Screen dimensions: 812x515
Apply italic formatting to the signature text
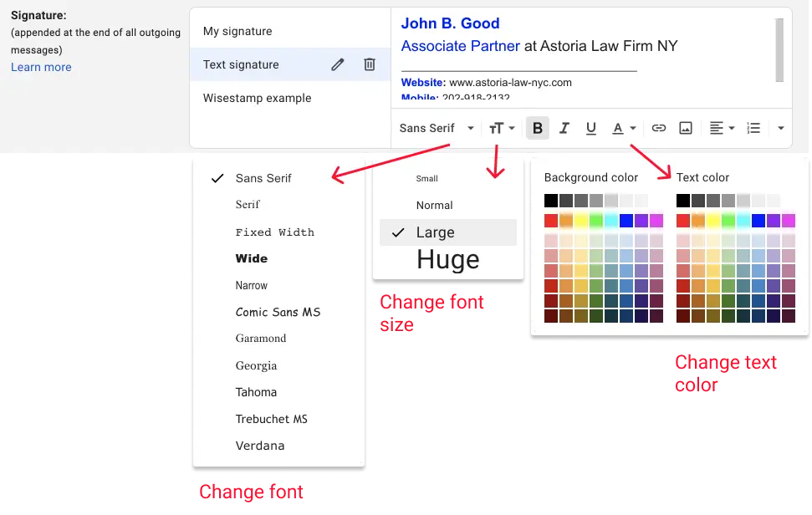tap(564, 128)
